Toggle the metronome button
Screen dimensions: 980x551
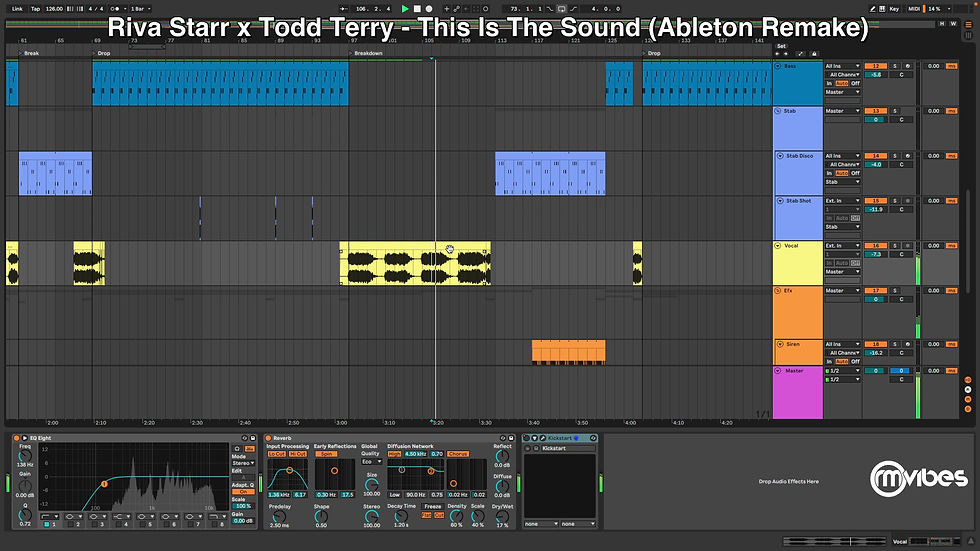coord(116,9)
